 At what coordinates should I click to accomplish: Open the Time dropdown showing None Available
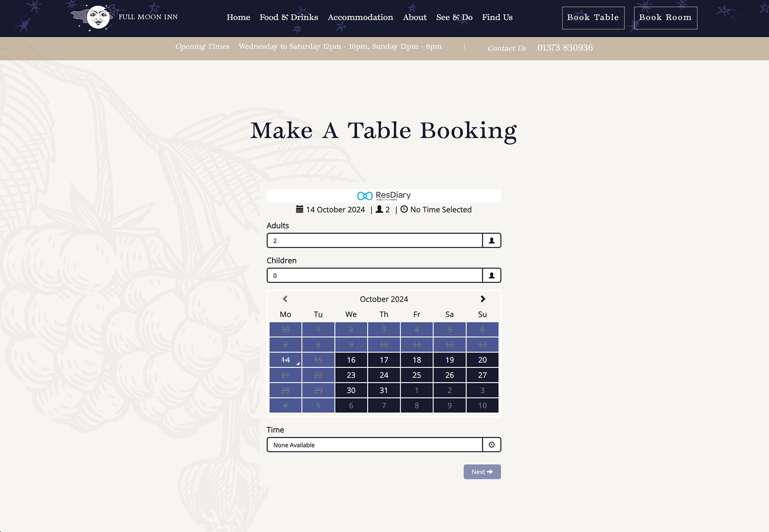pyautogui.click(x=374, y=445)
